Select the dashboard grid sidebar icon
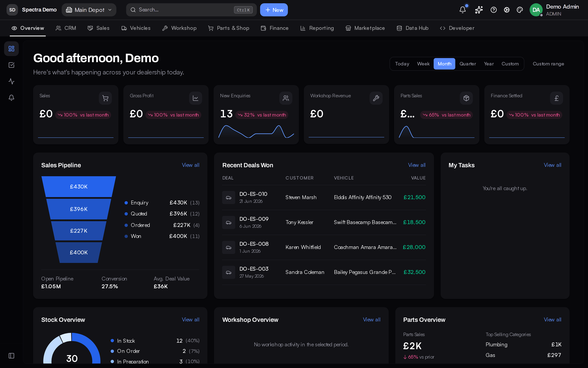The height and width of the screenshot is (368, 588). point(11,49)
